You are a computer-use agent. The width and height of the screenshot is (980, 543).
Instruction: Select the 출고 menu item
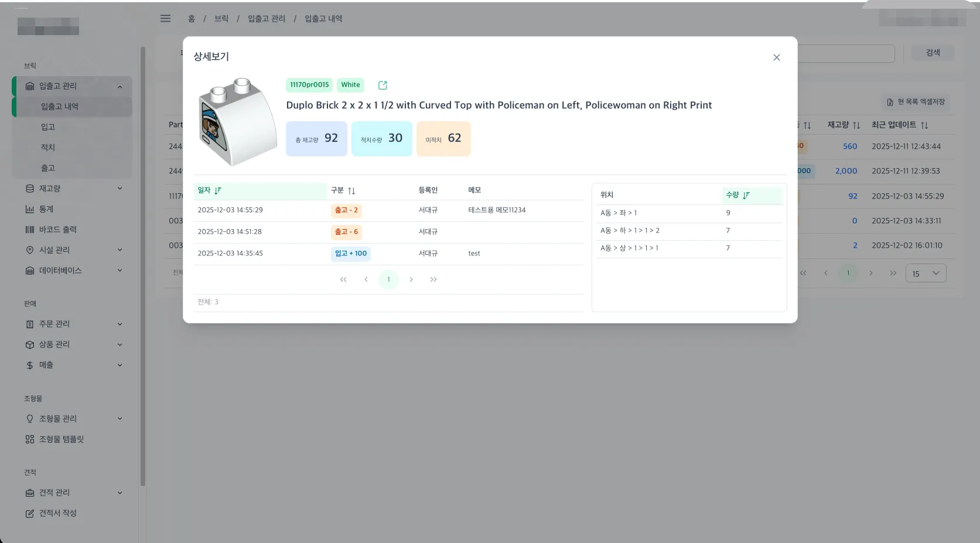(47, 168)
